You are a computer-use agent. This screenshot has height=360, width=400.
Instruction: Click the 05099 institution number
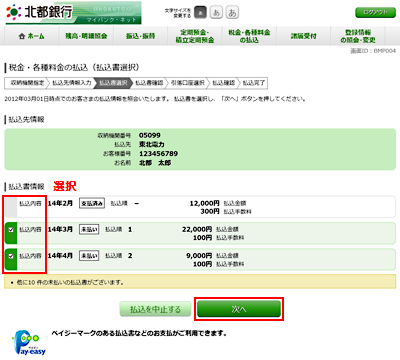pyautogui.click(x=150, y=135)
